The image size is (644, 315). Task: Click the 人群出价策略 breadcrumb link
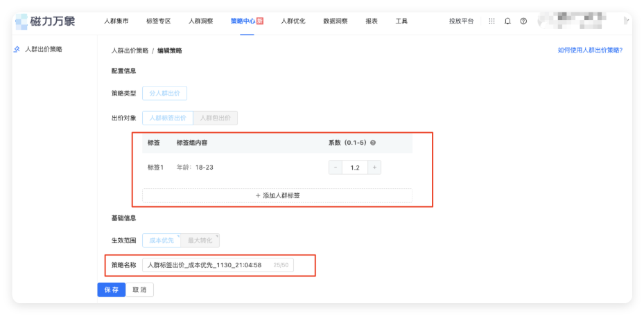coord(130,51)
